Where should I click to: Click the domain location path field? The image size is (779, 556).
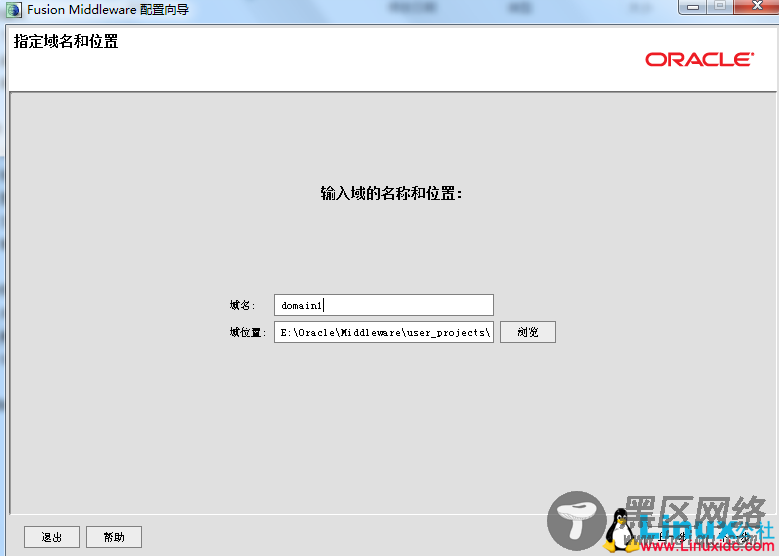[x=384, y=332]
